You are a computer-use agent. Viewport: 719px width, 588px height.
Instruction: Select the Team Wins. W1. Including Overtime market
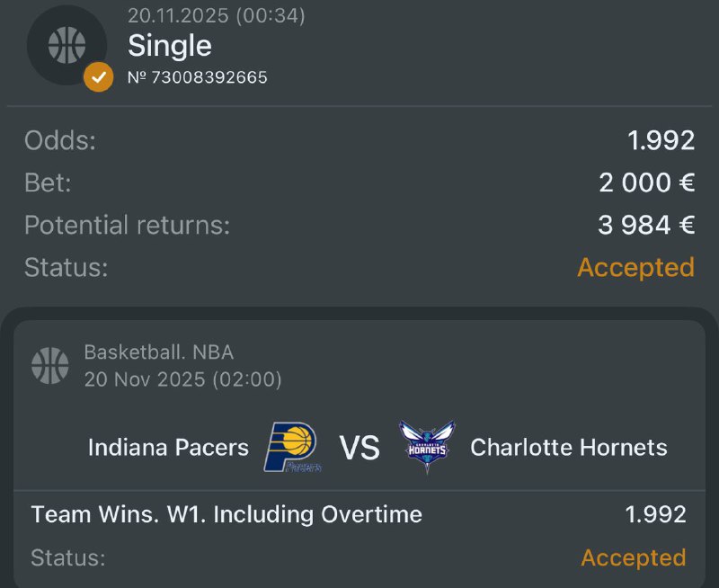(x=226, y=514)
